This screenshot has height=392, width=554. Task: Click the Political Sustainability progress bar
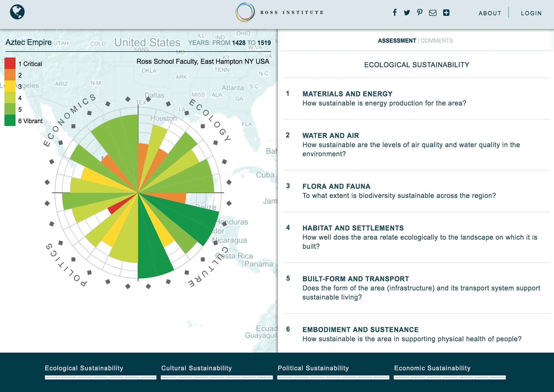[x=333, y=377]
